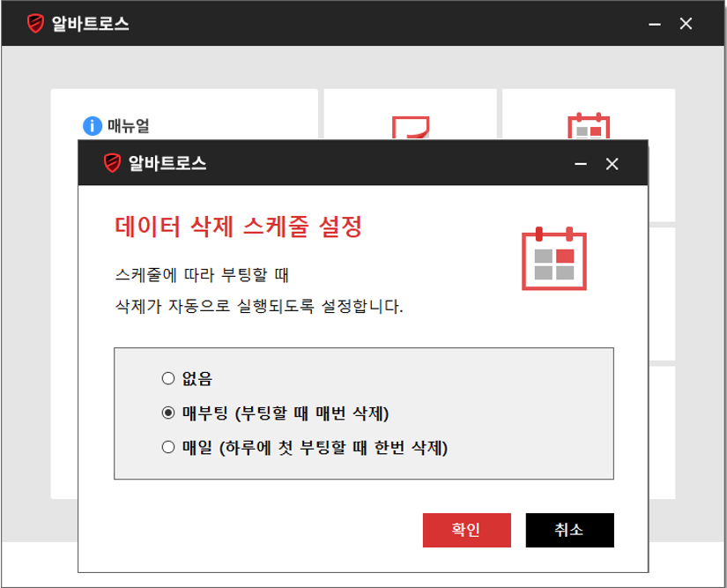This screenshot has width=727, height=588.
Task: Click the blue info icon beside 매뉴얼
Action: click(x=93, y=126)
